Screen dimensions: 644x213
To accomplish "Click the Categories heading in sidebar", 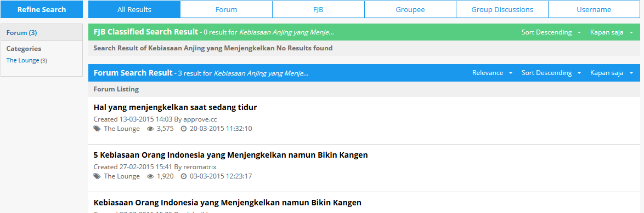I will pos(24,48).
